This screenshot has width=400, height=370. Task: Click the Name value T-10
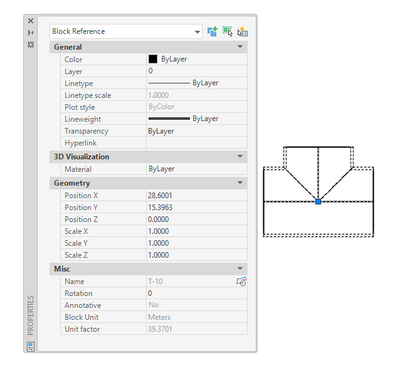pyautogui.click(x=155, y=281)
